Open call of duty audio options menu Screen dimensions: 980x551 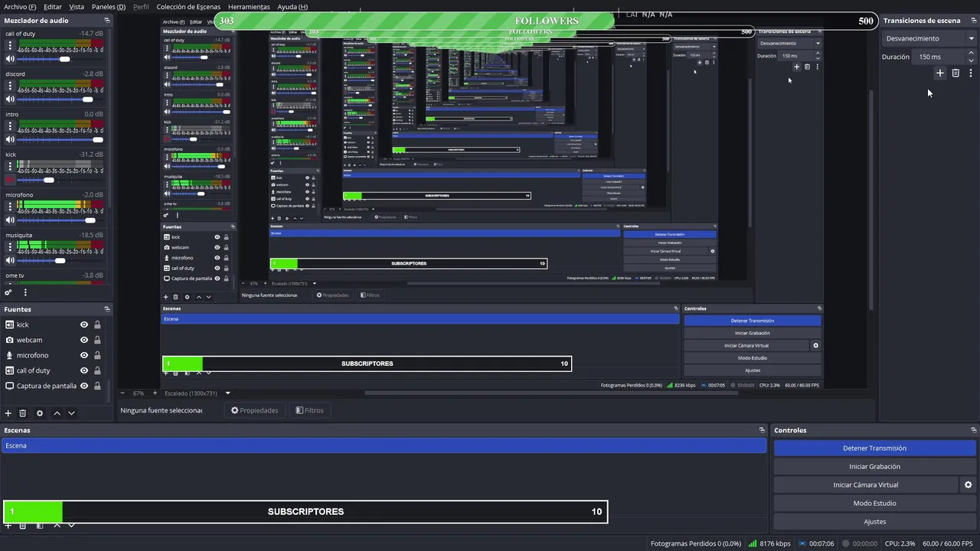point(10,45)
